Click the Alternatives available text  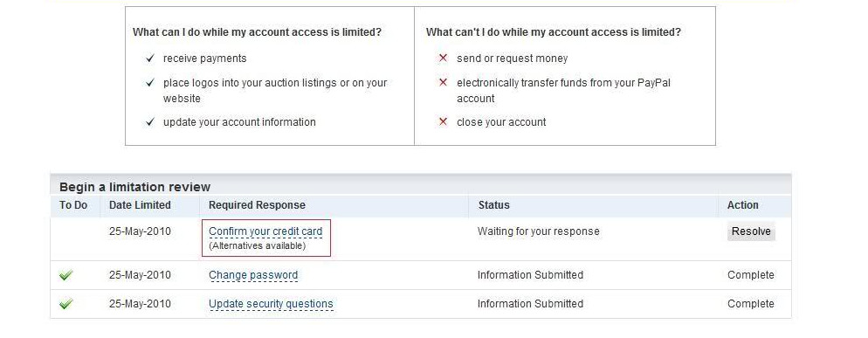click(x=258, y=246)
